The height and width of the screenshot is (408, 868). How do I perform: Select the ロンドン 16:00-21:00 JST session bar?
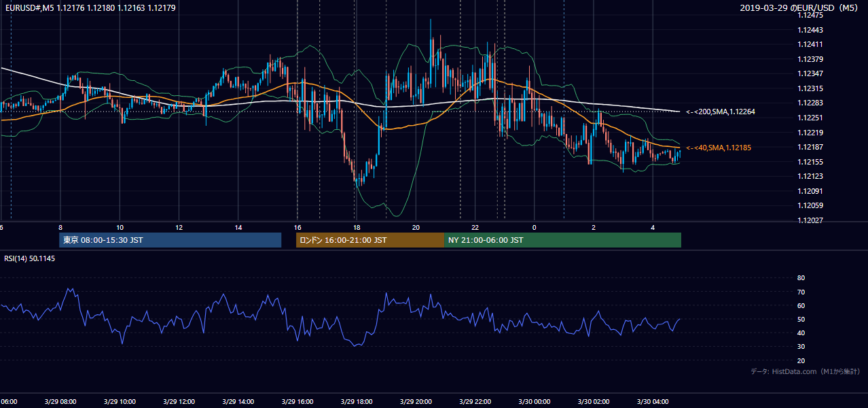(370, 240)
